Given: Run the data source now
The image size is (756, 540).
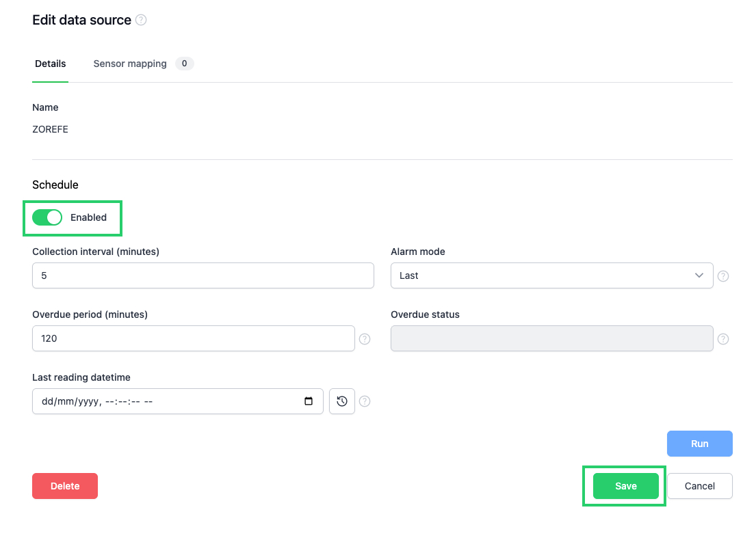Looking at the screenshot, I should point(699,443).
